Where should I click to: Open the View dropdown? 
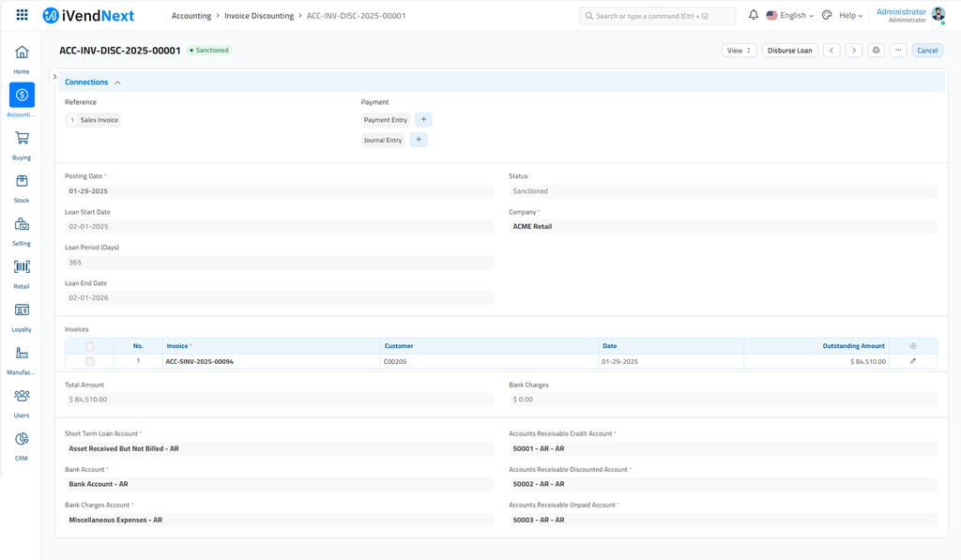tap(739, 51)
